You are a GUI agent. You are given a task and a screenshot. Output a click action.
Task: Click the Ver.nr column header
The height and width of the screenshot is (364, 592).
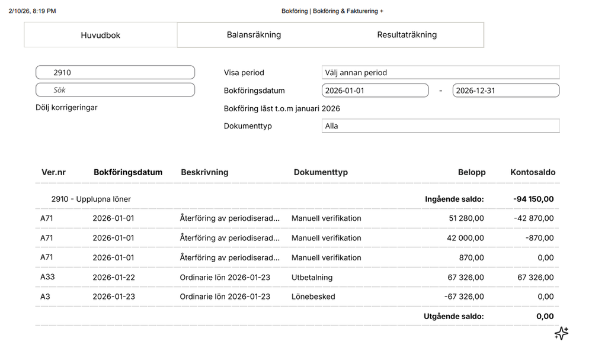click(x=53, y=172)
